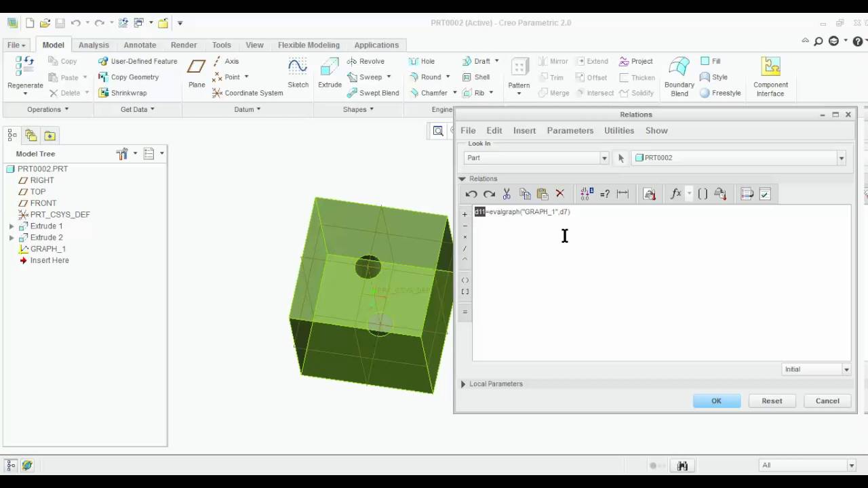
Task: Click inside the relations text editor
Action: (x=661, y=283)
